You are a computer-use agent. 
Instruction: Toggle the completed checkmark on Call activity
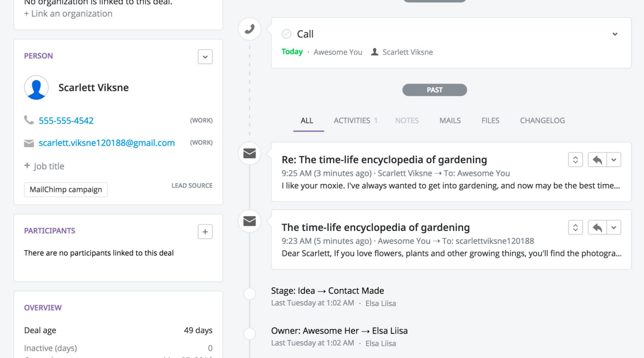[286, 33]
